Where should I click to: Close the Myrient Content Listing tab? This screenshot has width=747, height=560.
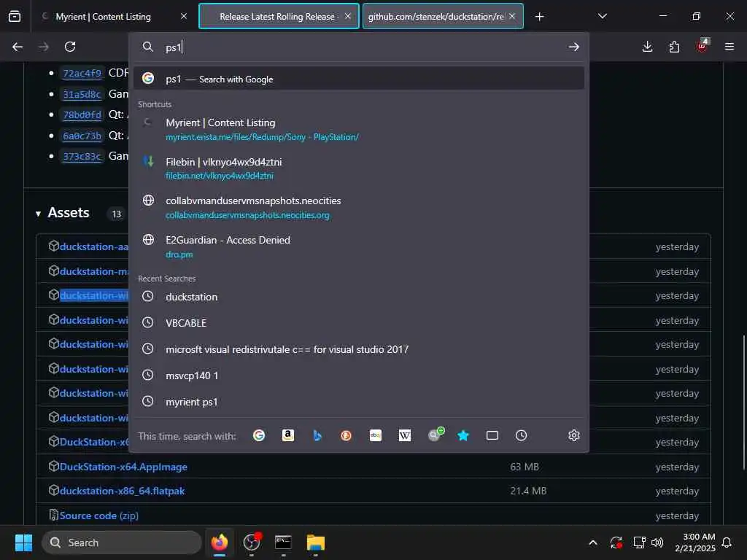tap(184, 16)
